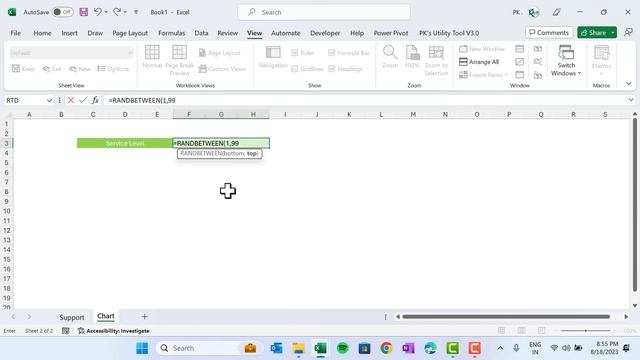Set zoom to 100%
The image size is (640, 360).
pyautogui.click(x=412, y=57)
